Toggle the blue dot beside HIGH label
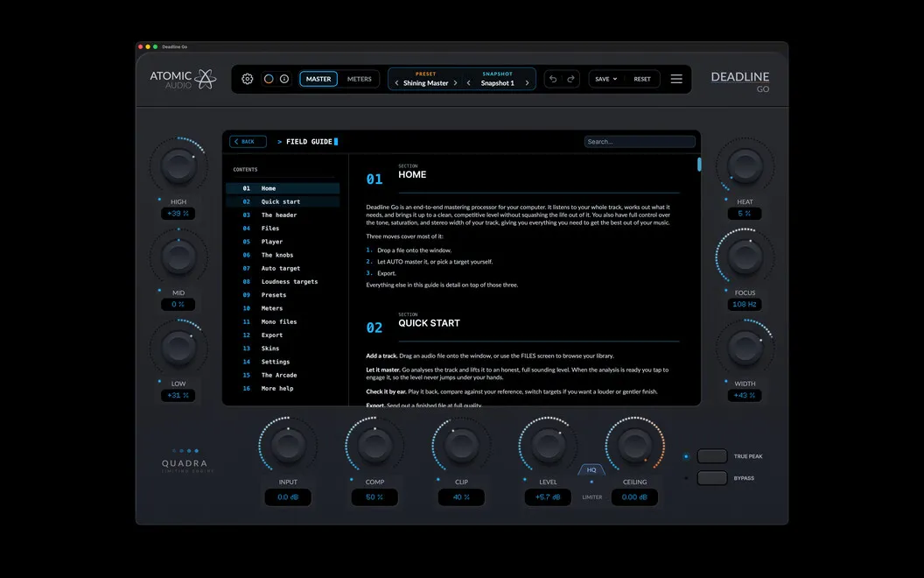 tap(160, 200)
